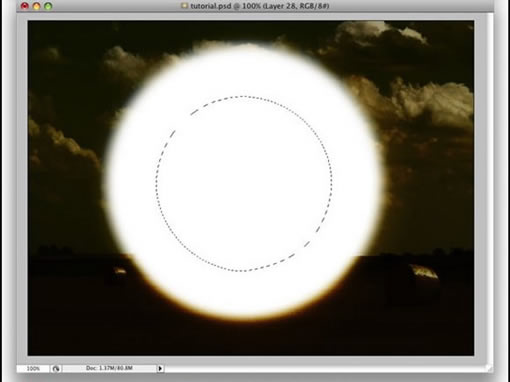Screen dimensions: 510x382
Task: Click the 100% zoom percentage field
Action: point(33,368)
